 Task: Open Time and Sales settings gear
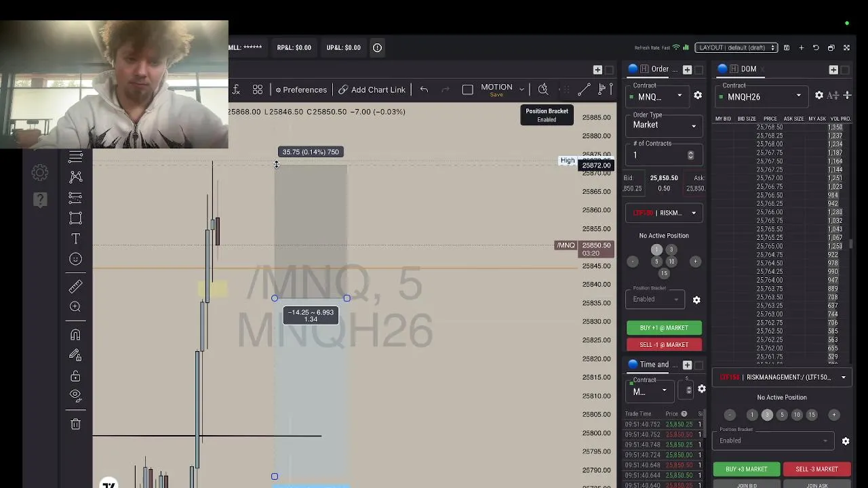[702, 389]
